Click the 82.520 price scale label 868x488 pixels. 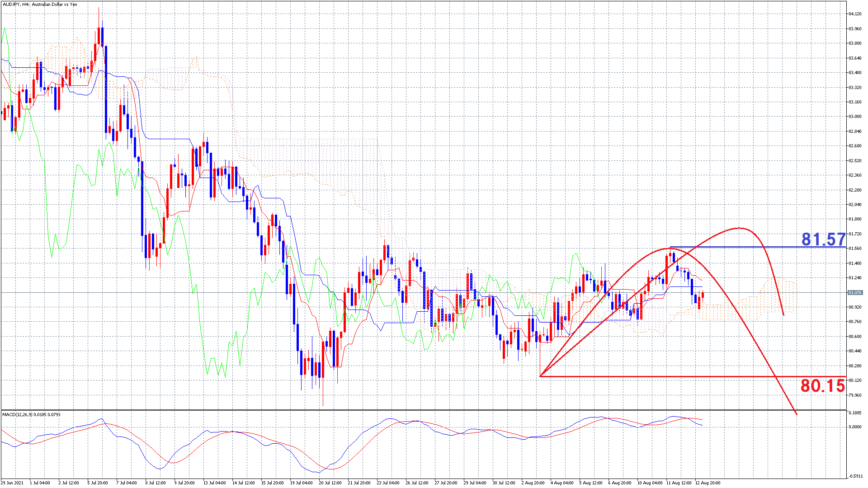click(x=854, y=160)
